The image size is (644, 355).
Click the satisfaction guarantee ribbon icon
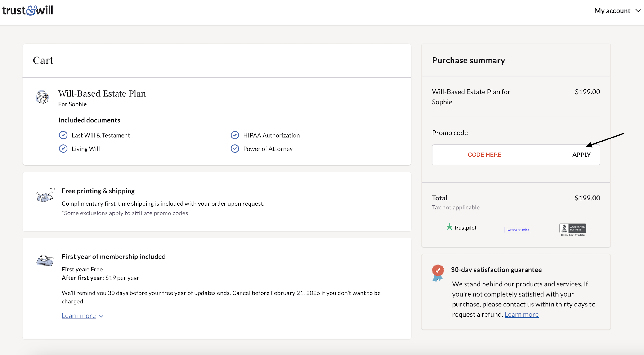coord(438,273)
